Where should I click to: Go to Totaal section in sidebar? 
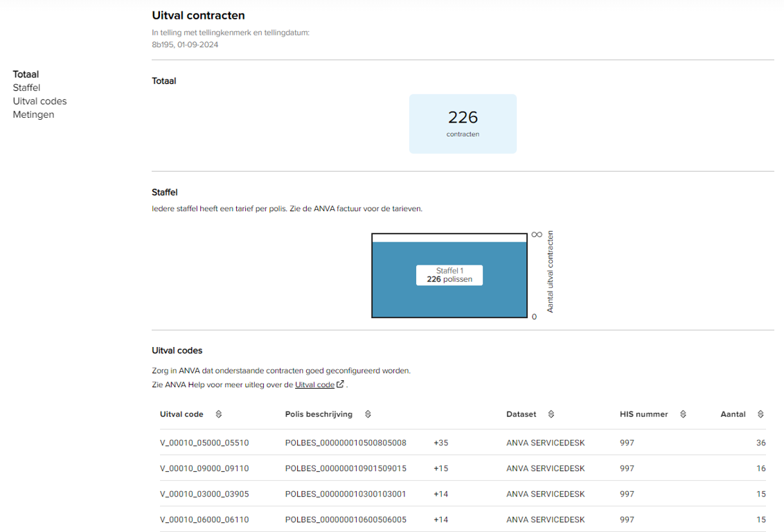(x=26, y=74)
